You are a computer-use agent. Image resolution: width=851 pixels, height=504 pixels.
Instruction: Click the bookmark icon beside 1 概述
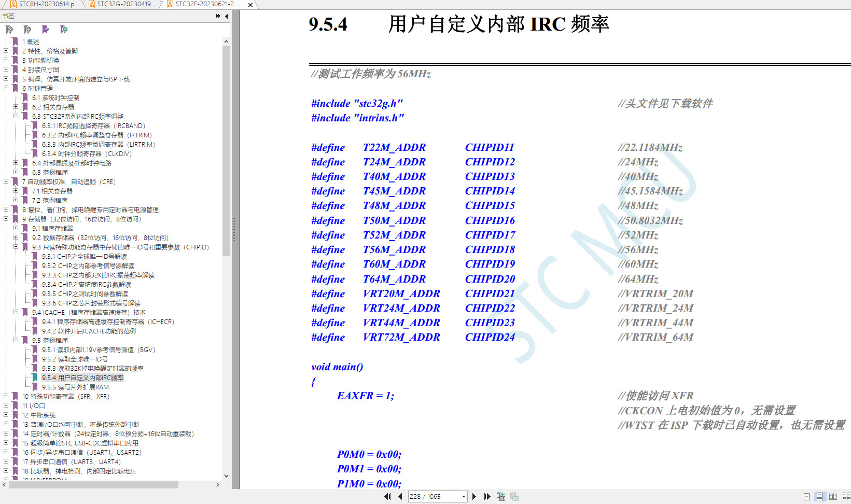pos(16,41)
